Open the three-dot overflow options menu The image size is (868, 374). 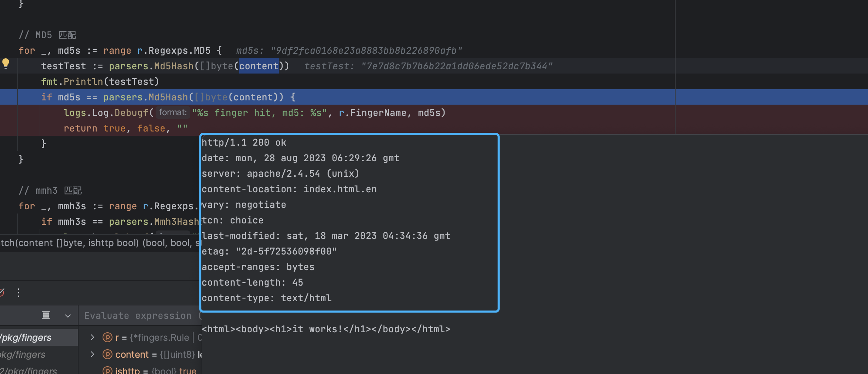18,292
